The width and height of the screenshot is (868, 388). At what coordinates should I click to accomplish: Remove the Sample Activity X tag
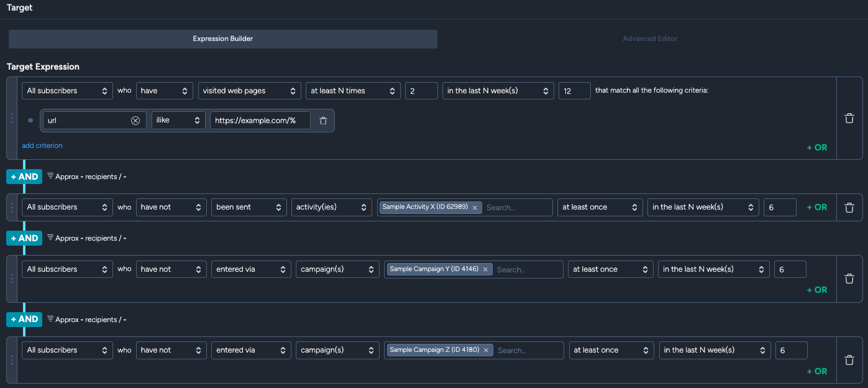pos(475,208)
